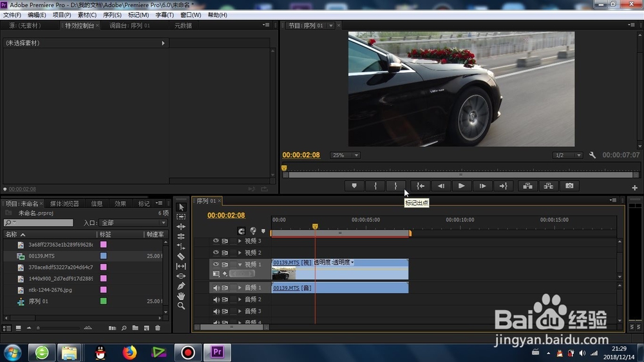Open the 文件(F) menu
The image size is (644, 362).
click(12, 15)
